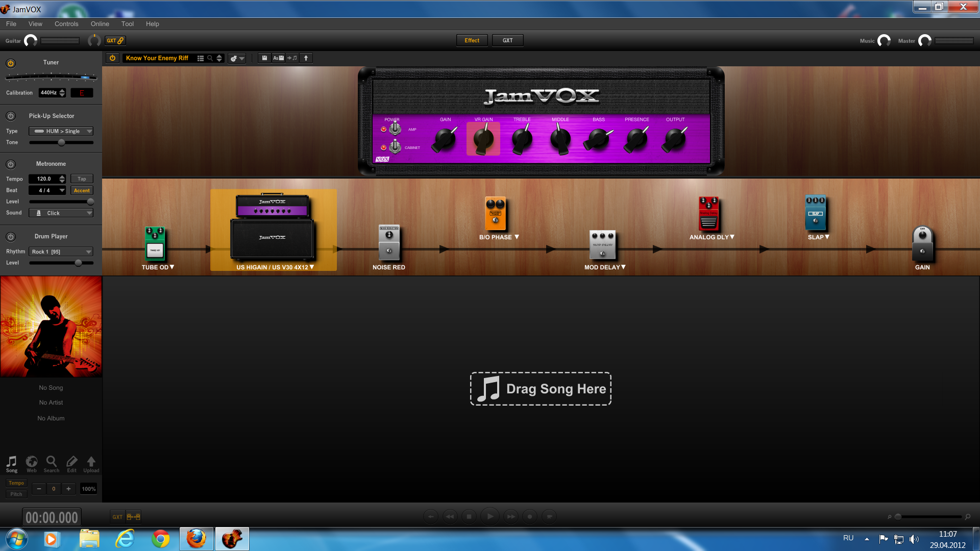Open the preset list icon
The height and width of the screenshot is (551, 980).
(201, 58)
